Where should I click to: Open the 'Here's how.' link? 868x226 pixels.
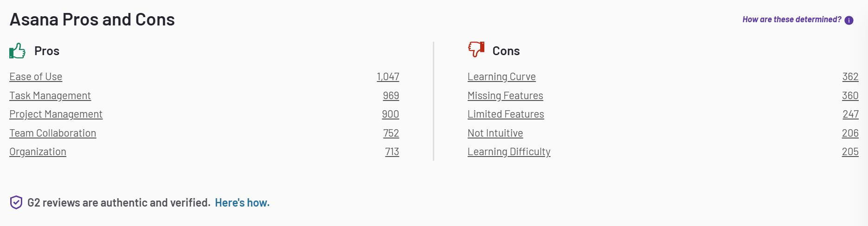pos(242,203)
